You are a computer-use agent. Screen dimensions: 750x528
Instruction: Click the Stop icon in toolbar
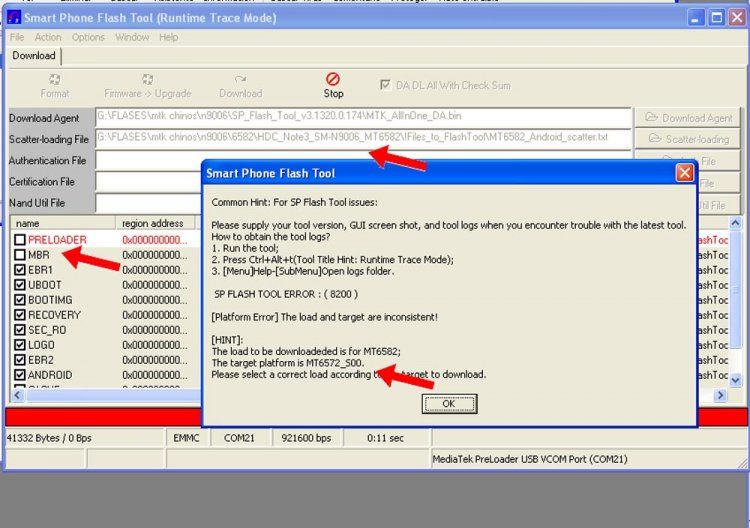click(333, 79)
